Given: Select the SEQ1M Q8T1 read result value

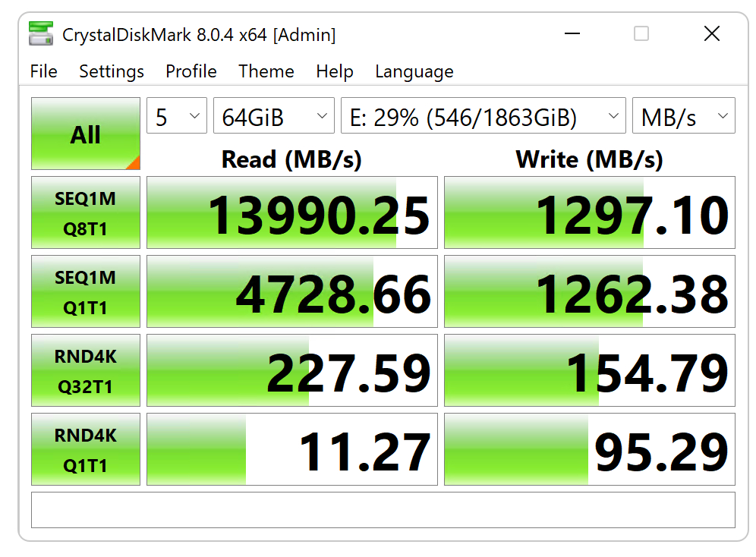Looking at the screenshot, I should [x=291, y=212].
